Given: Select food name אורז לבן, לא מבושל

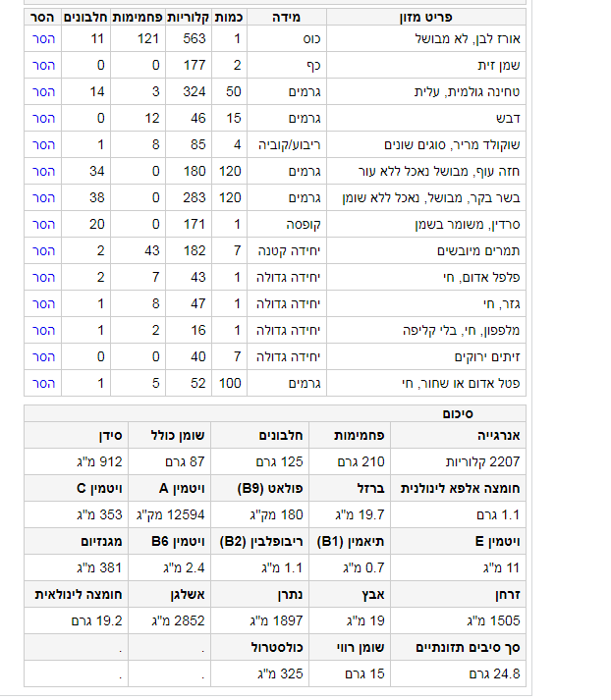Looking at the screenshot, I should pos(468,39).
